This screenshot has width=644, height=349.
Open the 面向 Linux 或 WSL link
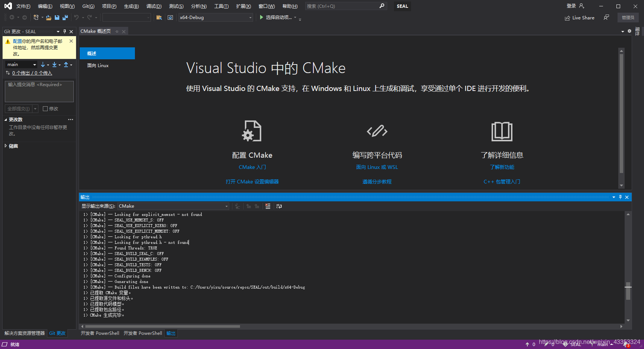377,167
